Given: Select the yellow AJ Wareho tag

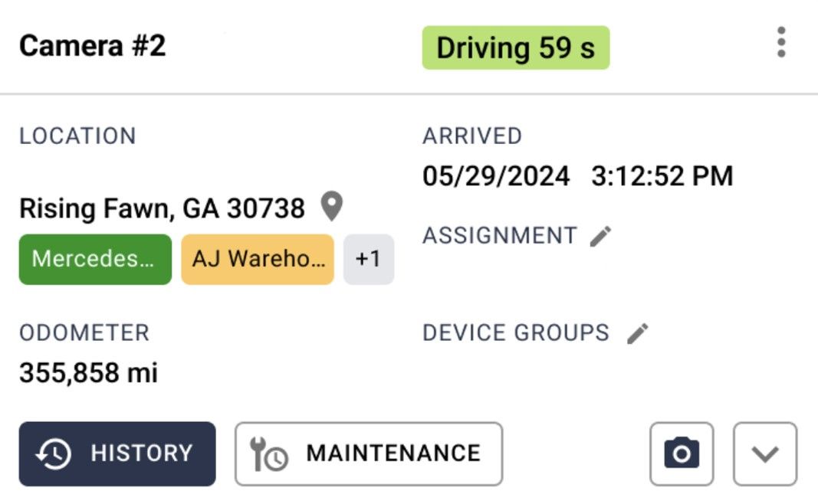Looking at the screenshot, I should pyautogui.click(x=258, y=259).
